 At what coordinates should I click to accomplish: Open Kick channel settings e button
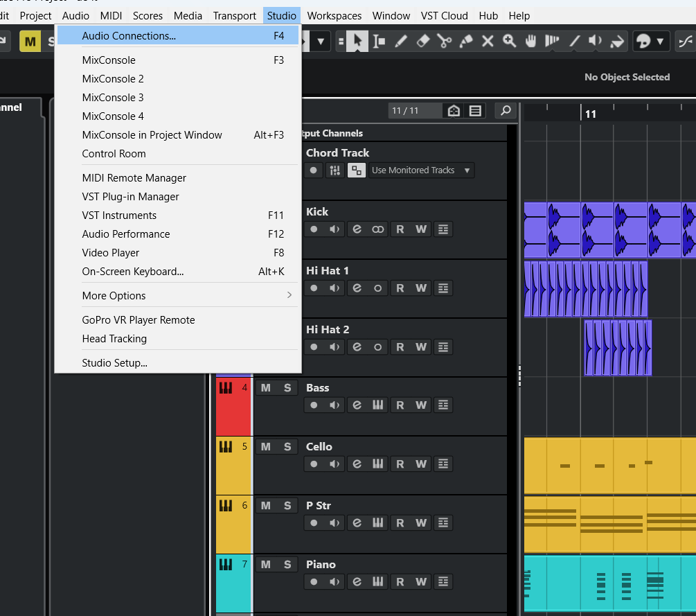(x=357, y=229)
